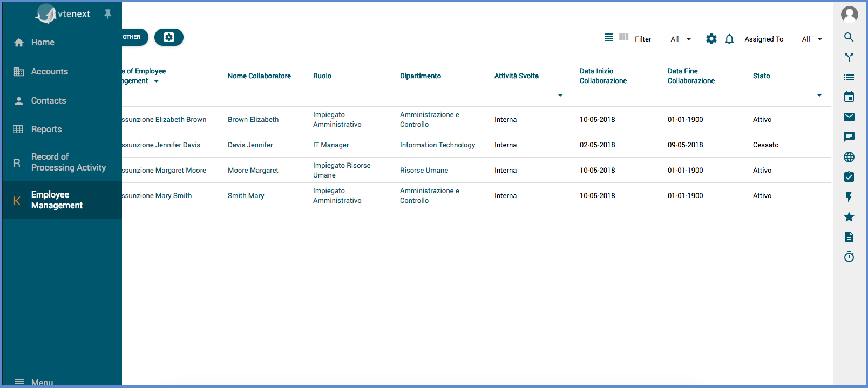The image size is (868, 388).
Task: Open the Assigned To All dropdown
Action: coord(809,39)
